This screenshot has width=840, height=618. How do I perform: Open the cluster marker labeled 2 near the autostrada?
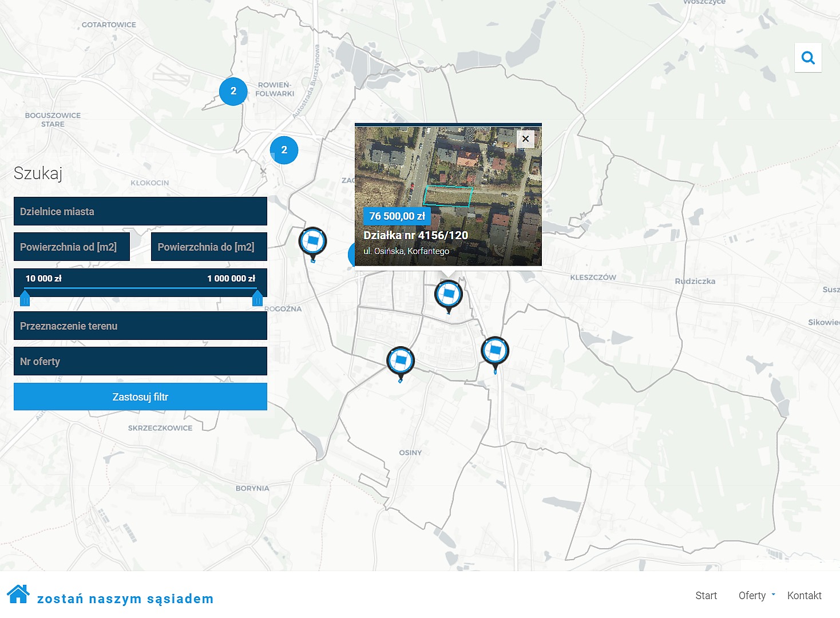(x=284, y=150)
